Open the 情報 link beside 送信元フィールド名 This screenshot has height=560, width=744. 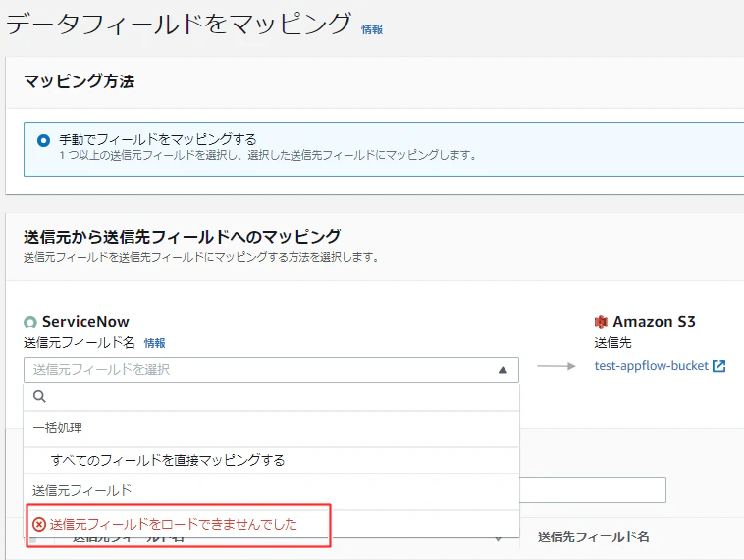pyautogui.click(x=155, y=343)
